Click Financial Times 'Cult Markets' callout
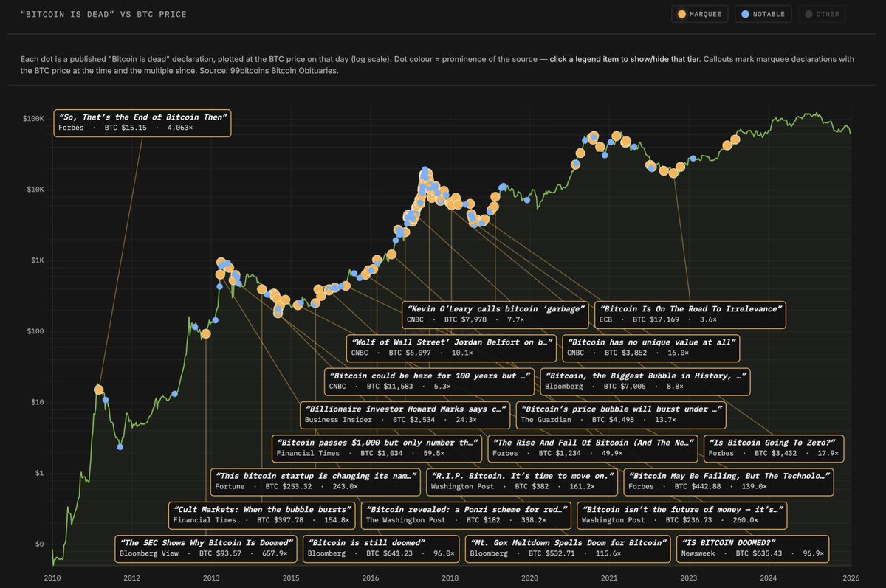This screenshot has width=886, height=588. click(x=263, y=514)
